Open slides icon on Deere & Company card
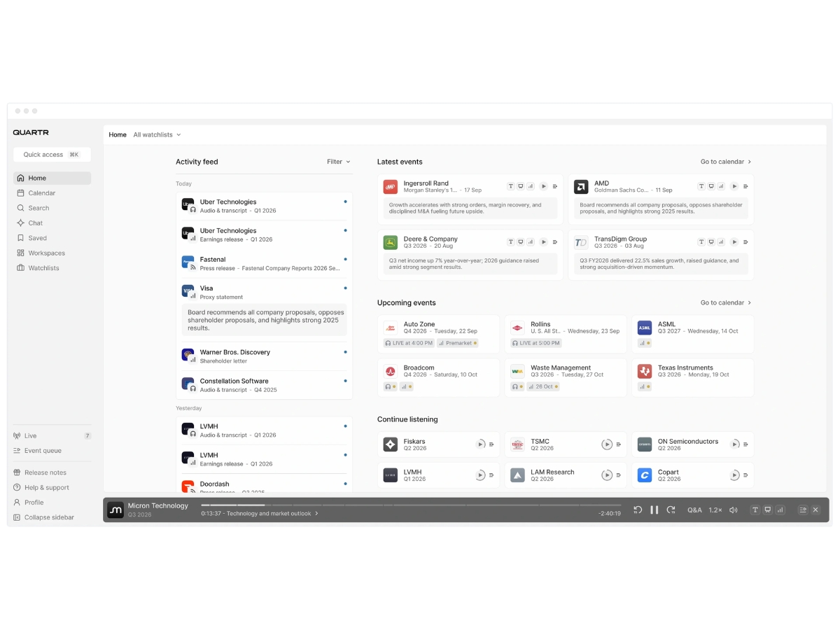The width and height of the screenshot is (840, 630). click(521, 241)
